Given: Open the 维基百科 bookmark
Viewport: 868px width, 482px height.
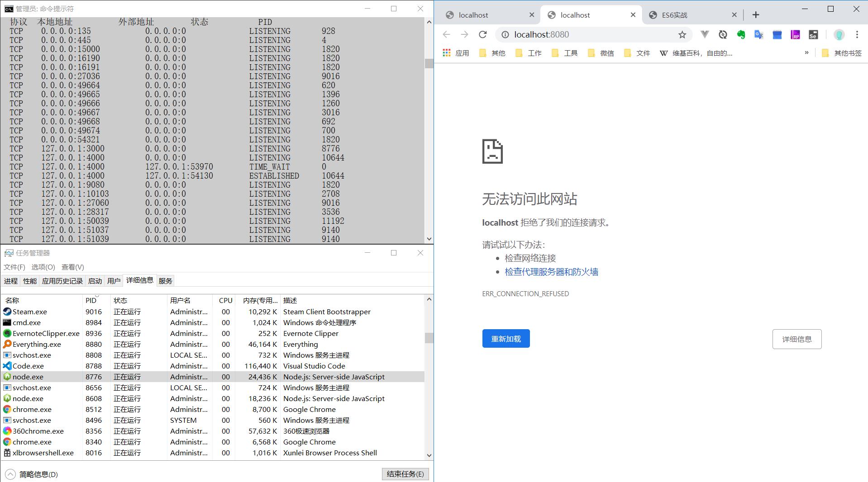Looking at the screenshot, I should (x=696, y=53).
